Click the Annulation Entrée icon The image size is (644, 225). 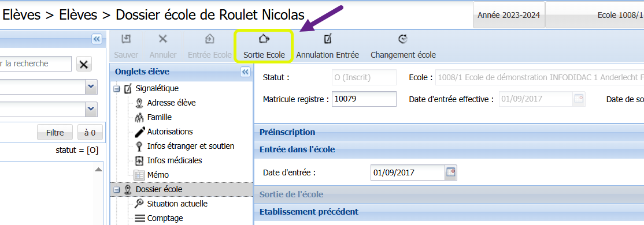[x=327, y=39]
